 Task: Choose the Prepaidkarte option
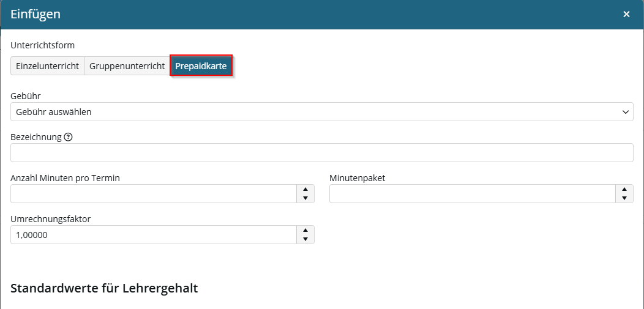point(201,66)
